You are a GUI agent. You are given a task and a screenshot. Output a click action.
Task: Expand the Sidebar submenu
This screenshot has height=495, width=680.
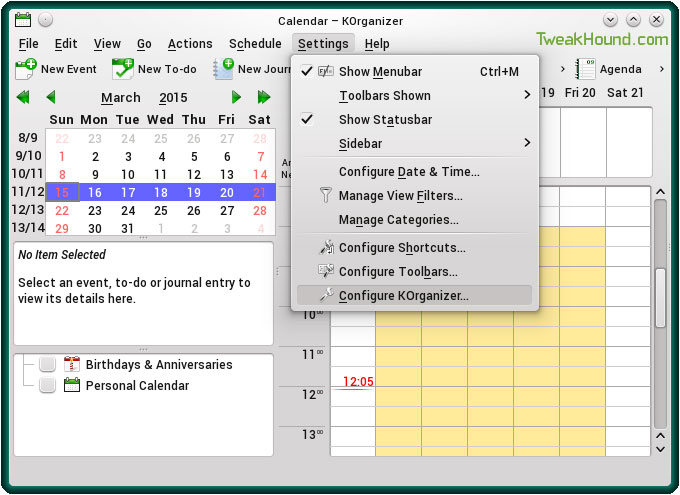pyautogui.click(x=414, y=143)
